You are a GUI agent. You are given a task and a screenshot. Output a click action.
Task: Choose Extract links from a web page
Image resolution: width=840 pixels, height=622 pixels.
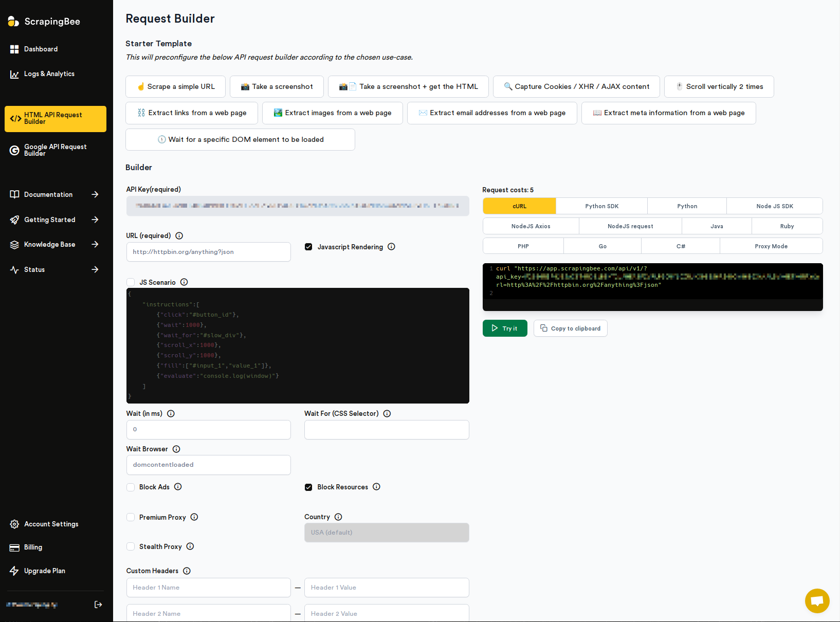(x=192, y=113)
